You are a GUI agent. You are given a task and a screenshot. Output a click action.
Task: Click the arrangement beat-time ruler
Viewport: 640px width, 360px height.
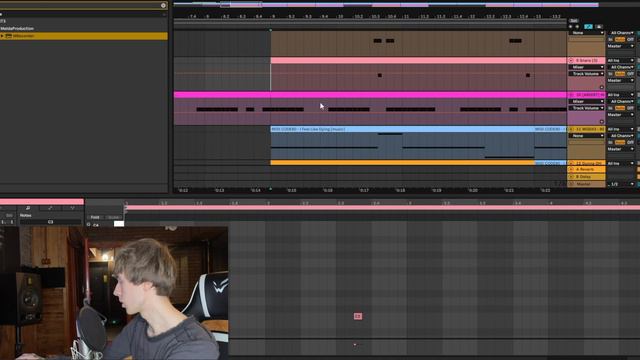370,17
